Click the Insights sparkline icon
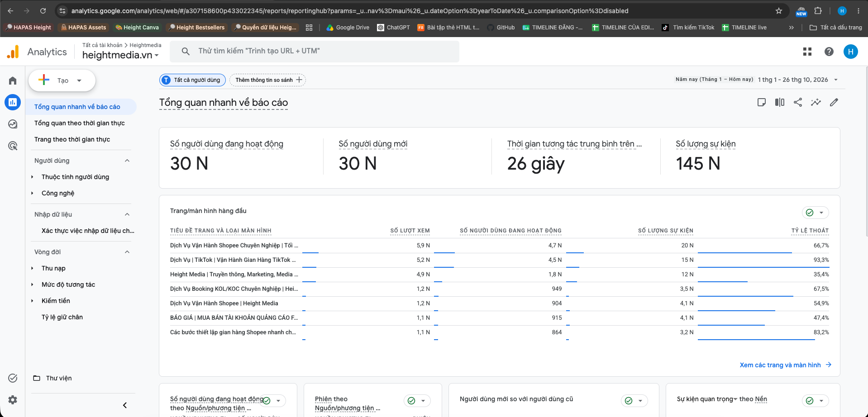Image resolution: width=868 pixels, height=417 pixels. coord(816,102)
